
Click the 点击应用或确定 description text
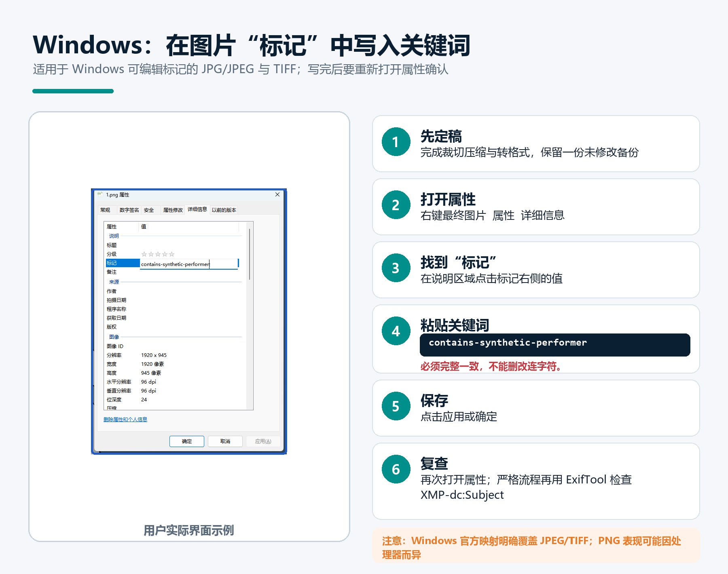tap(459, 417)
